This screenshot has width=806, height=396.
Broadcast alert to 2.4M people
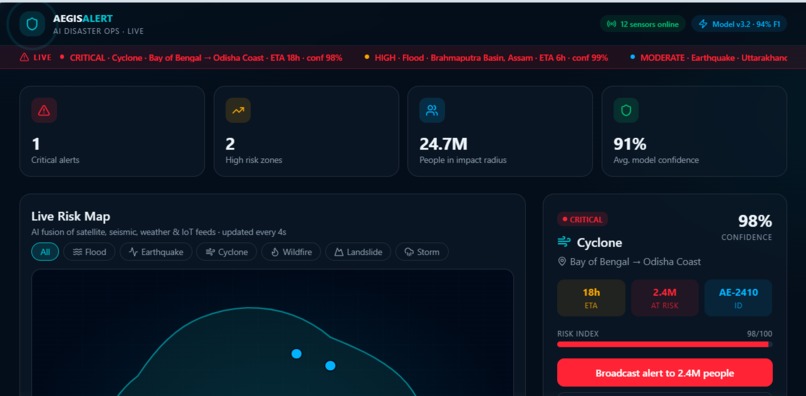[665, 373]
